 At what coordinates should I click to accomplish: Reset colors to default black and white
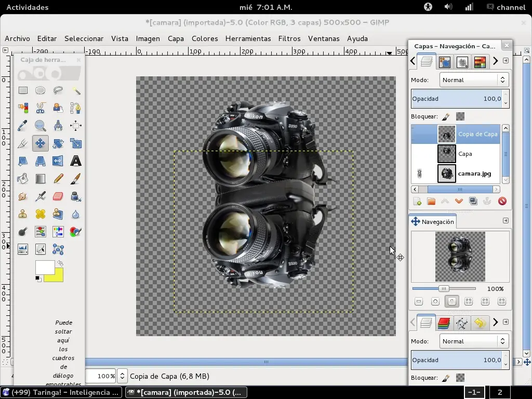click(38, 279)
